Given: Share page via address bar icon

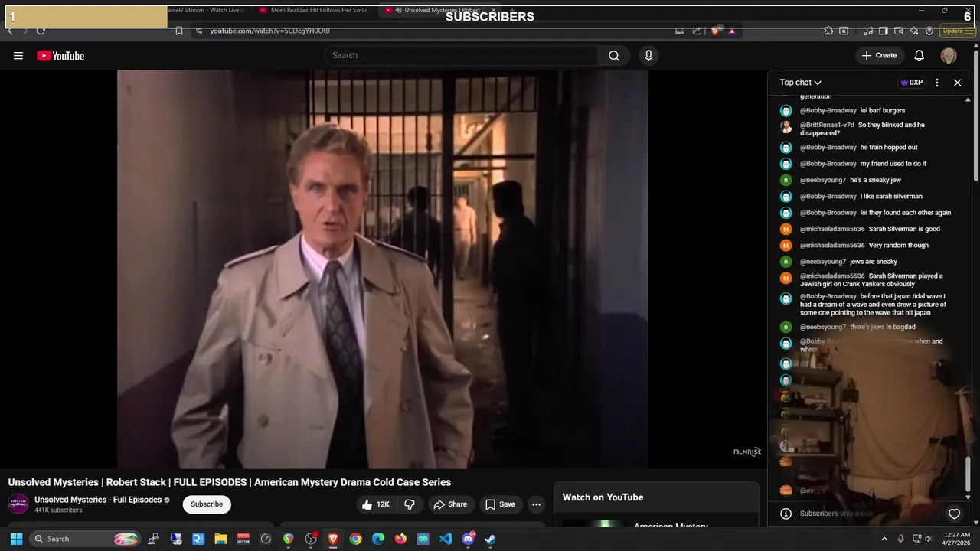Looking at the screenshot, I should 697,31.
